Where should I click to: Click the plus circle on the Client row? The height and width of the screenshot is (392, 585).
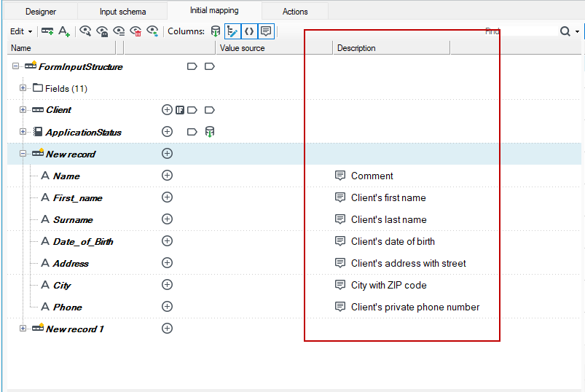[x=167, y=109]
